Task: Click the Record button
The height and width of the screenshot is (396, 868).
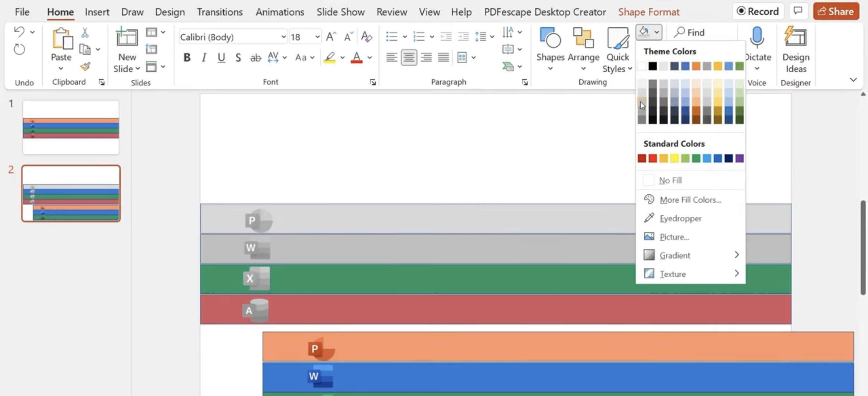Action: coord(758,11)
